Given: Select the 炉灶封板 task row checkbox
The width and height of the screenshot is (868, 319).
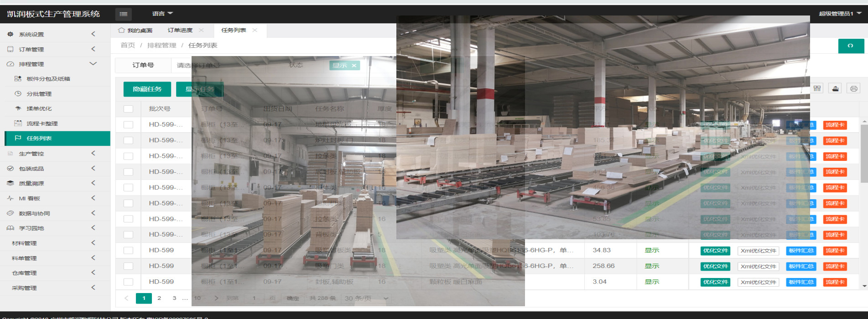Looking at the screenshot, I should [x=128, y=140].
